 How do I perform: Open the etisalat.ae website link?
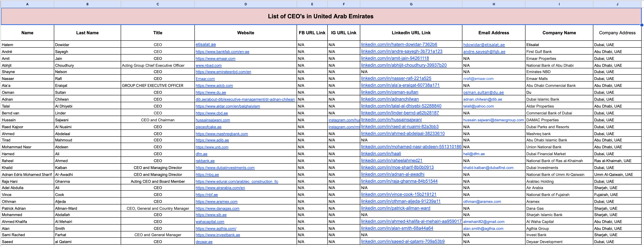tap(205, 45)
